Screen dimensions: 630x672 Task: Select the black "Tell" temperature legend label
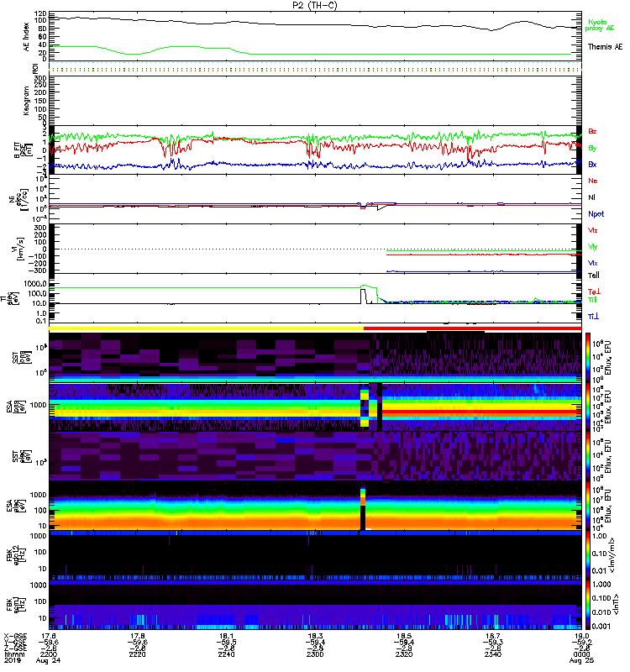(x=594, y=276)
